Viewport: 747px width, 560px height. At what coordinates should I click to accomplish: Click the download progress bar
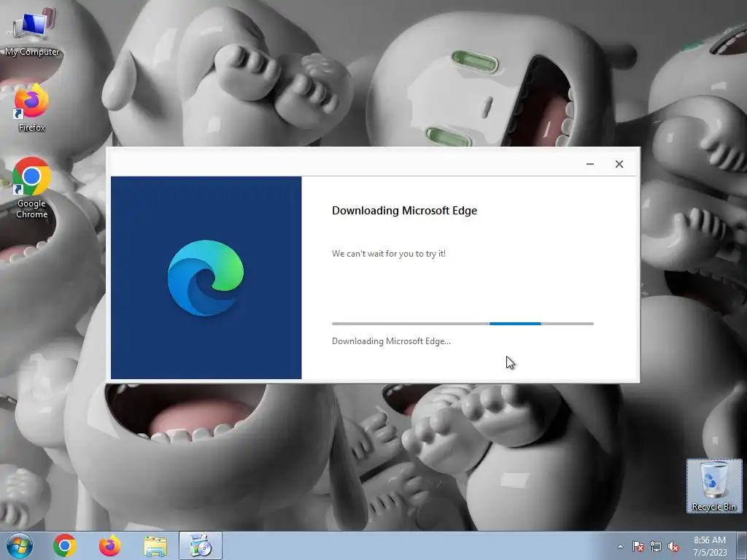click(462, 324)
